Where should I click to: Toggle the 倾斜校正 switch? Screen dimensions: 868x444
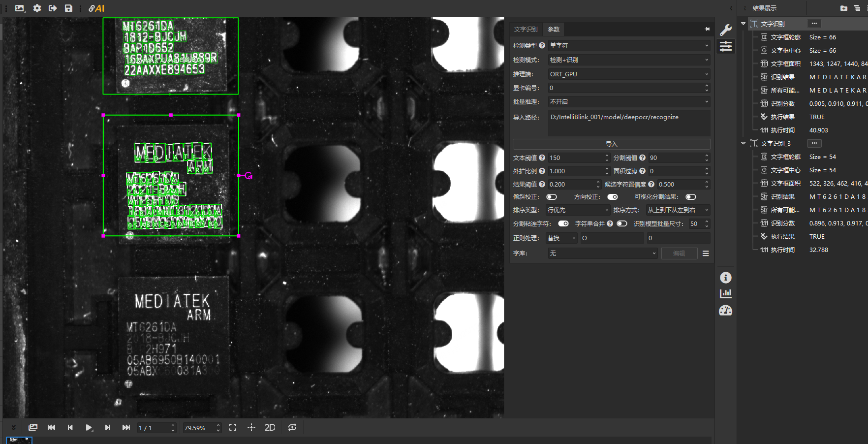[x=552, y=197]
